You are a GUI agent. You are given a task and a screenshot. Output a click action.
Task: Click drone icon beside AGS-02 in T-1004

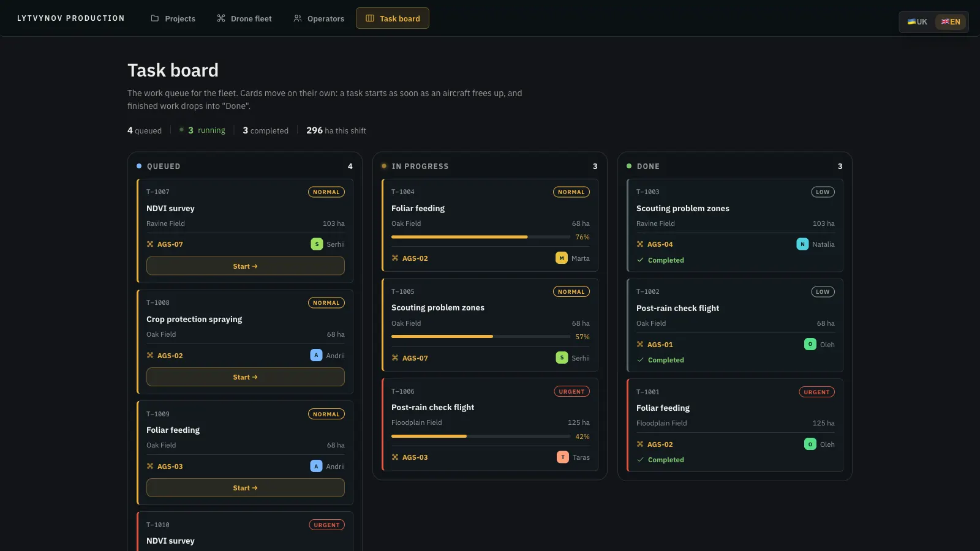tap(395, 258)
